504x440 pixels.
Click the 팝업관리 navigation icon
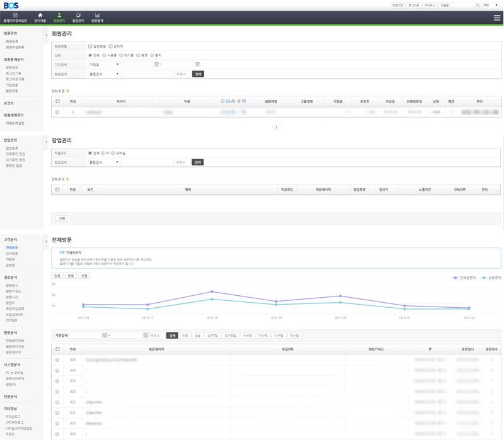77,17
